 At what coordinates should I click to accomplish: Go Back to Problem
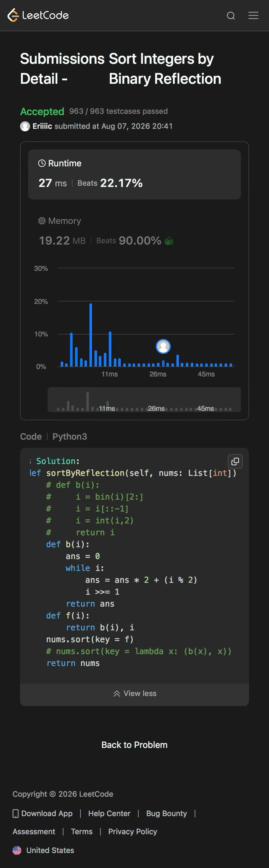[134, 745]
